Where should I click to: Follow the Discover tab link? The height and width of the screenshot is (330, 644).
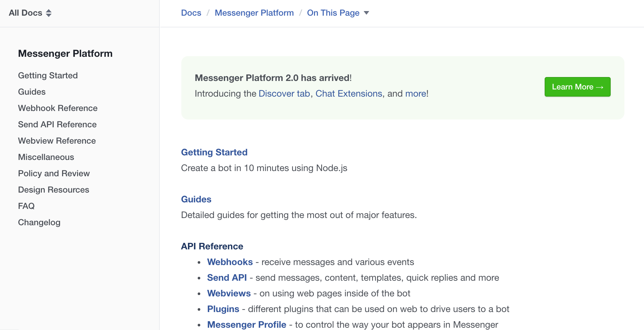tap(284, 94)
